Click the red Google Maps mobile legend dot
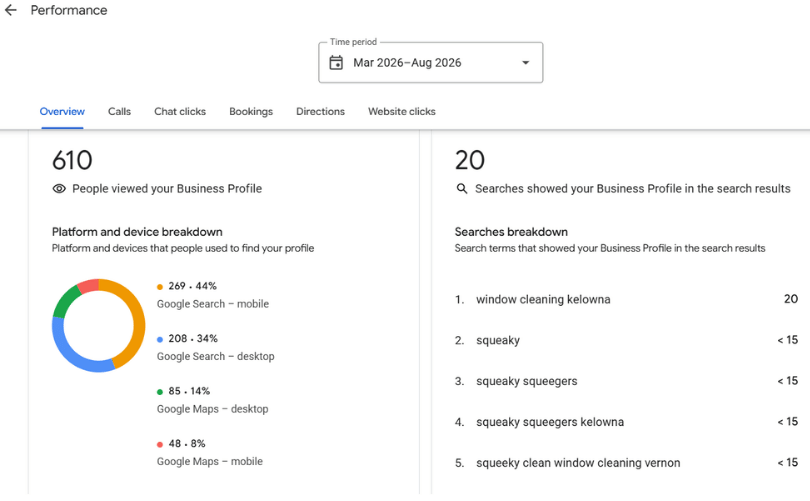This screenshot has height=501, width=810. tap(160, 444)
